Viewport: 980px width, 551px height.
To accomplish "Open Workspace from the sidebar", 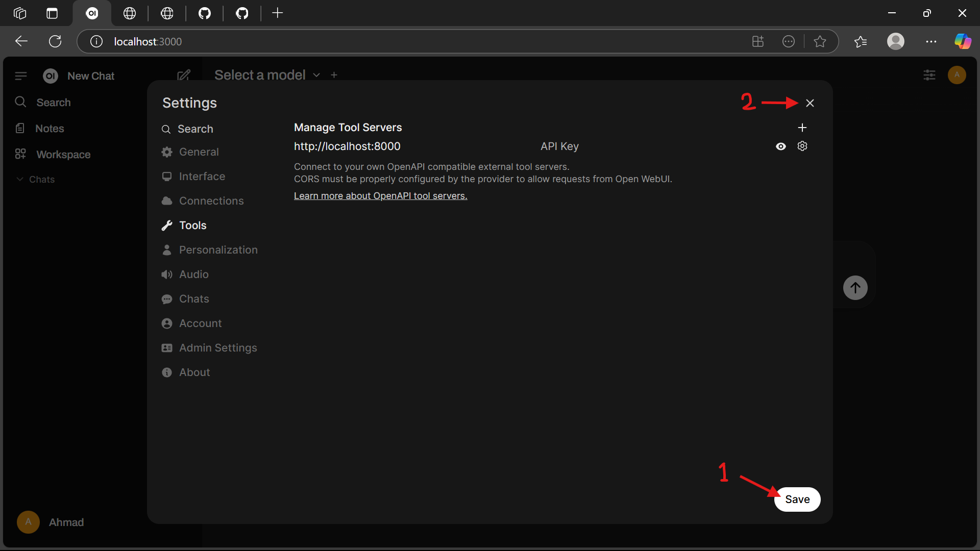I will [x=63, y=155].
